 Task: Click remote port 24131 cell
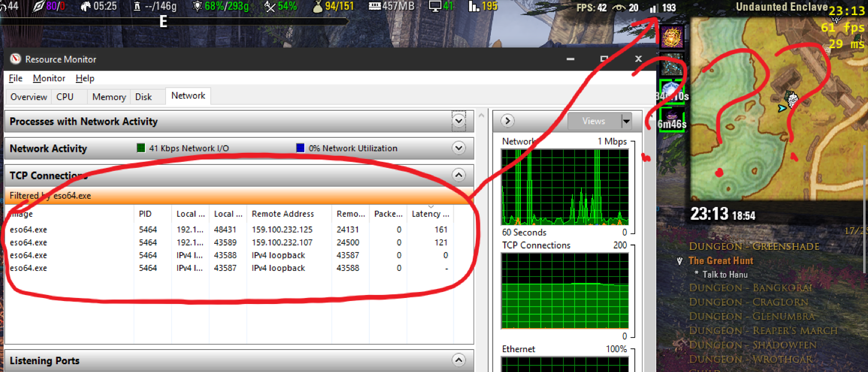click(x=348, y=229)
